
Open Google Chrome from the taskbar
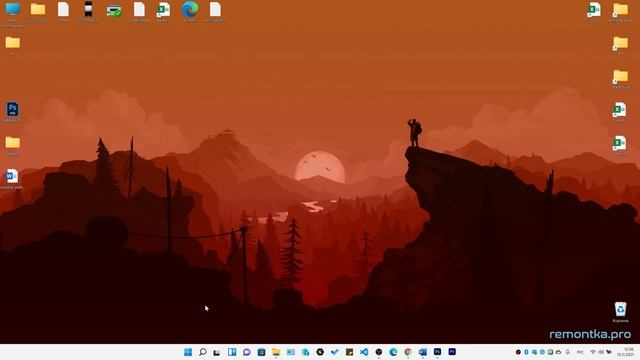[x=408, y=352]
